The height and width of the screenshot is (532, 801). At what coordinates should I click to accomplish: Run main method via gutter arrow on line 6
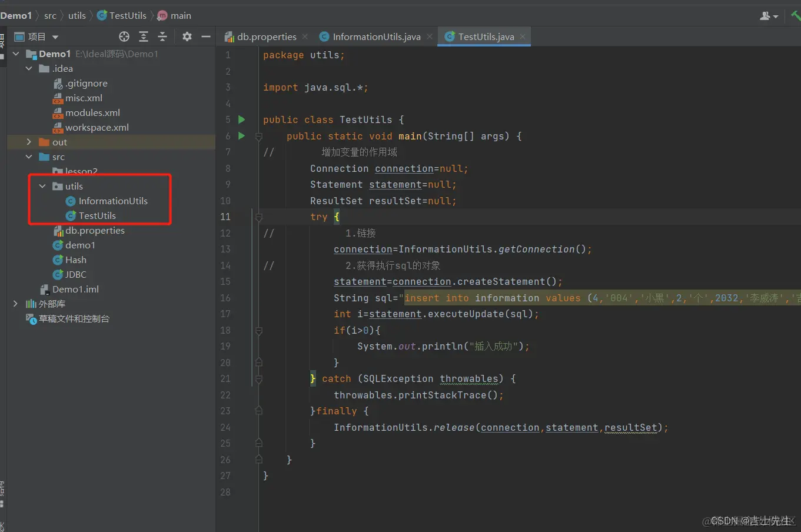(x=241, y=136)
